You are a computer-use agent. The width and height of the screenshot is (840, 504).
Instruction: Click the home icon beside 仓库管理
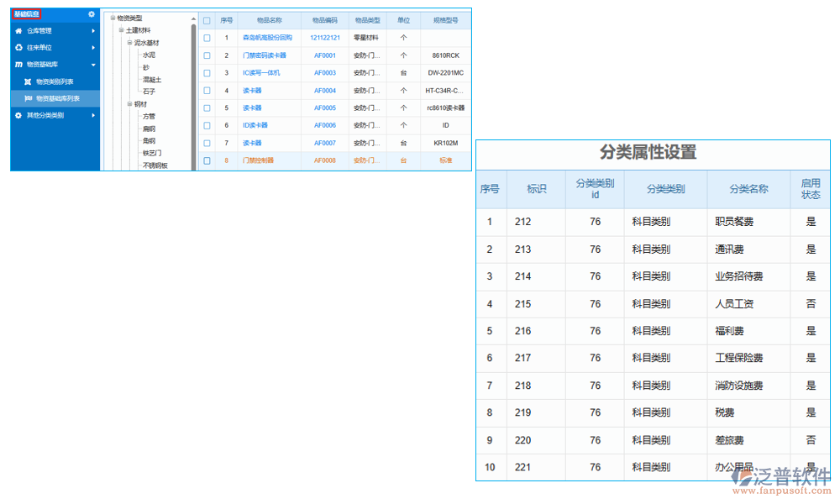pyautogui.click(x=18, y=31)
